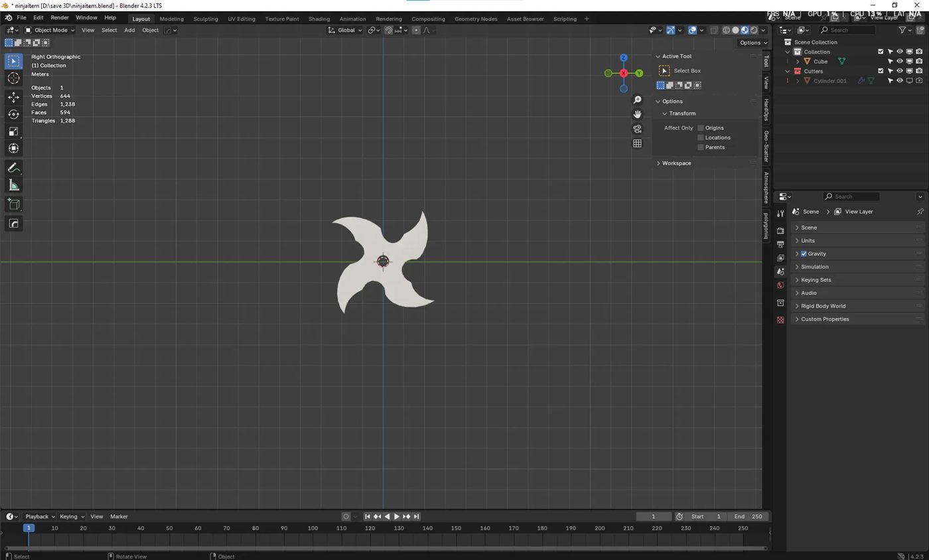Enable Affect Only Locations checkbox
Viewport: 929px width, 560px height.
(x=700, y=138)
